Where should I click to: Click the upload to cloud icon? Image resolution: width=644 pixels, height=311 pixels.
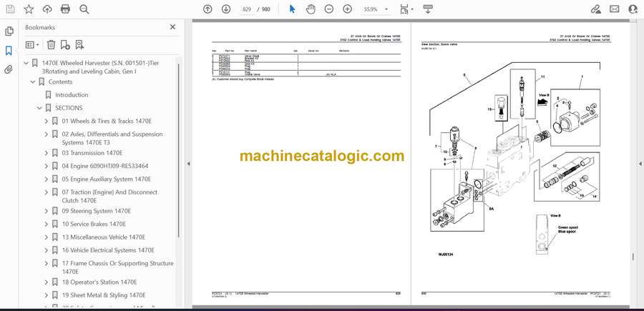click(47, 9)
